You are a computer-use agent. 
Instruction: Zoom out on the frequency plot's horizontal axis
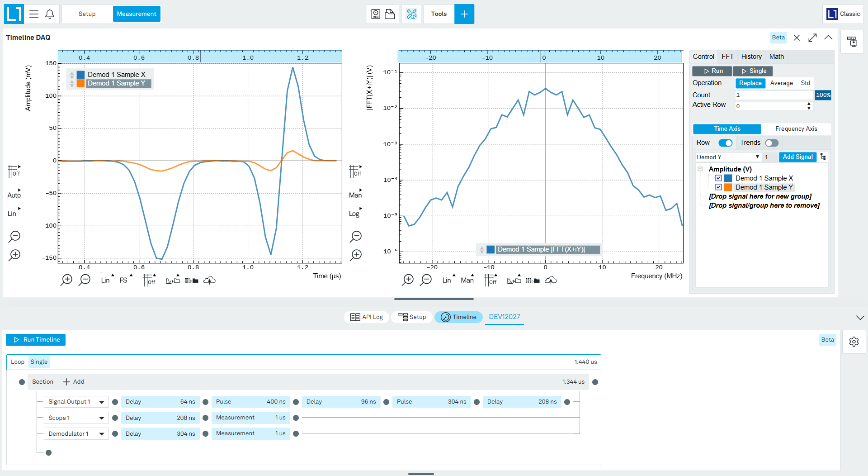coord(426,280)
